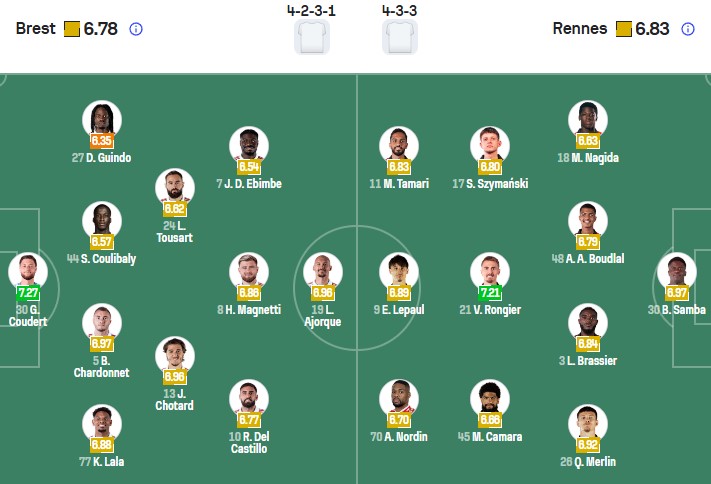Viewport: 711px width, 484px height.
Task: Click V. Rongier's green 7.21 rating
Action: coord(491,293)
